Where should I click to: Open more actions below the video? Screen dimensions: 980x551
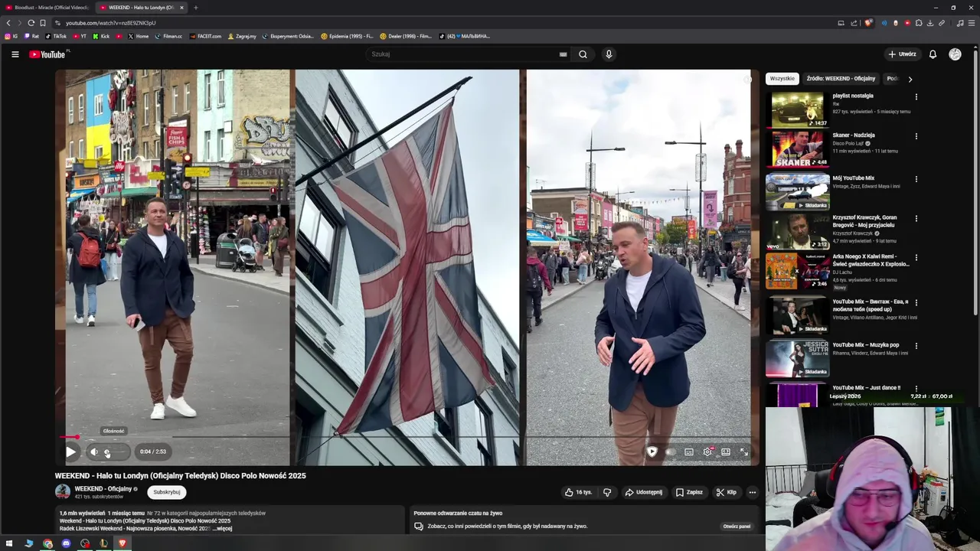pyautogui.click(x=753, y=492)
